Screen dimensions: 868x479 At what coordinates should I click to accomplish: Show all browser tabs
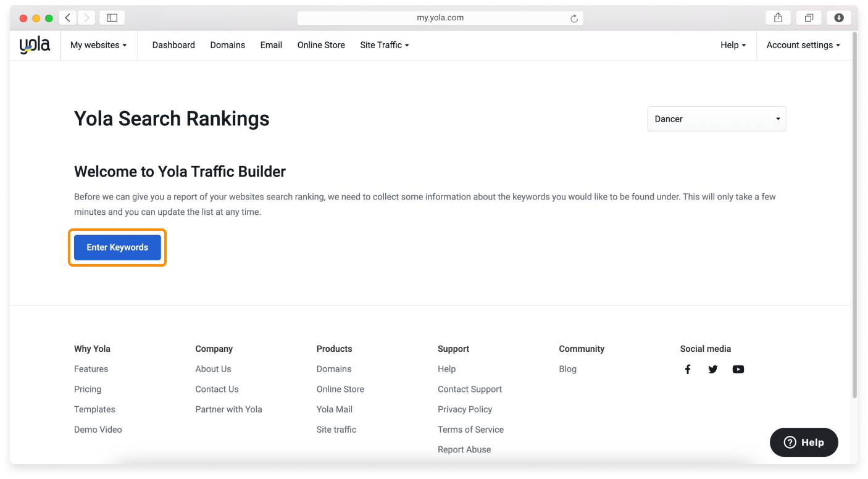click(809, 18)
